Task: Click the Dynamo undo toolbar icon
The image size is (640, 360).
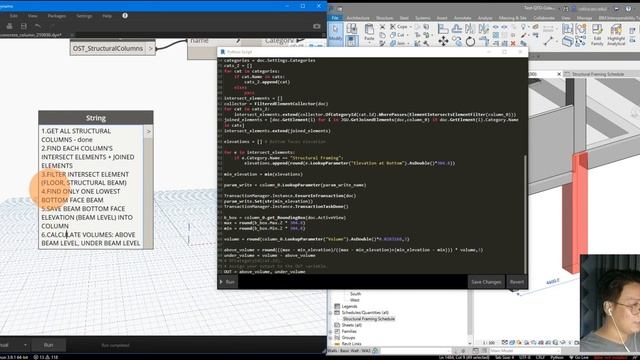Action: pos(38,26)
